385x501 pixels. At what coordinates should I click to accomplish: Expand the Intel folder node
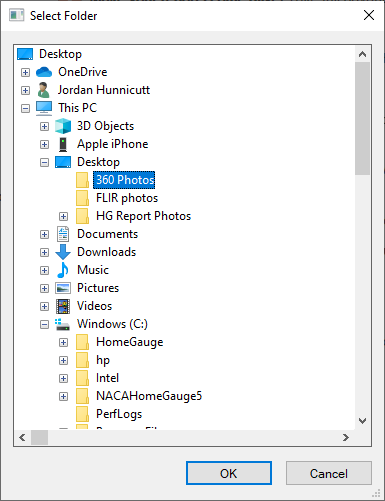(x=63, y=378)
